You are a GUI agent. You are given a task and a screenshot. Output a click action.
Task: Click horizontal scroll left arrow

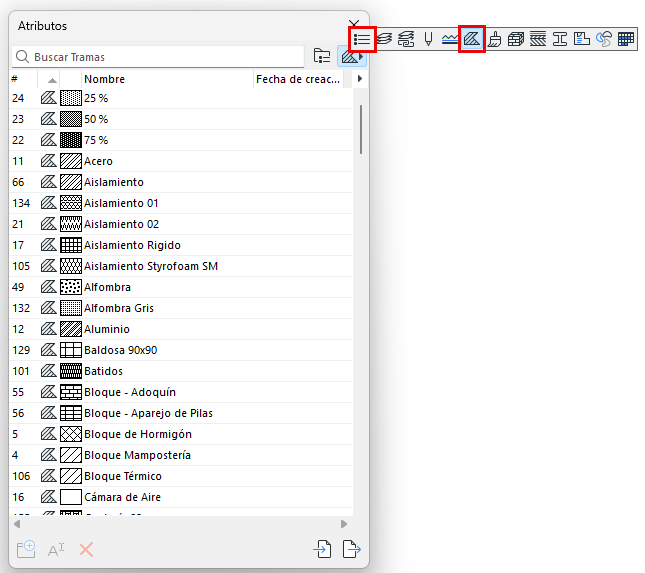17,524
